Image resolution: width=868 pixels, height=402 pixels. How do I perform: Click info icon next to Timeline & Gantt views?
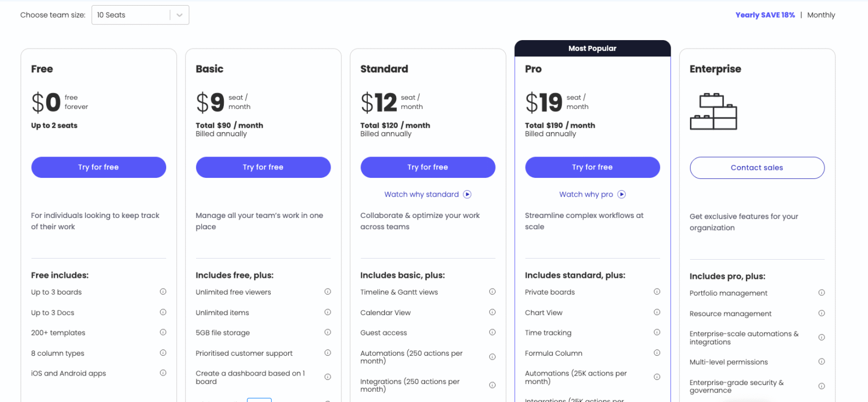point(492,292)
